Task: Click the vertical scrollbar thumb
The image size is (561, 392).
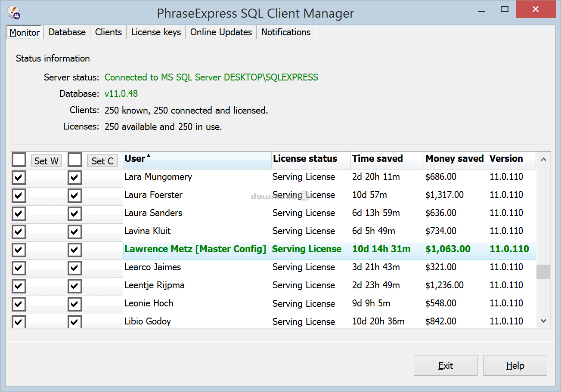Action: tap(543, 272)
